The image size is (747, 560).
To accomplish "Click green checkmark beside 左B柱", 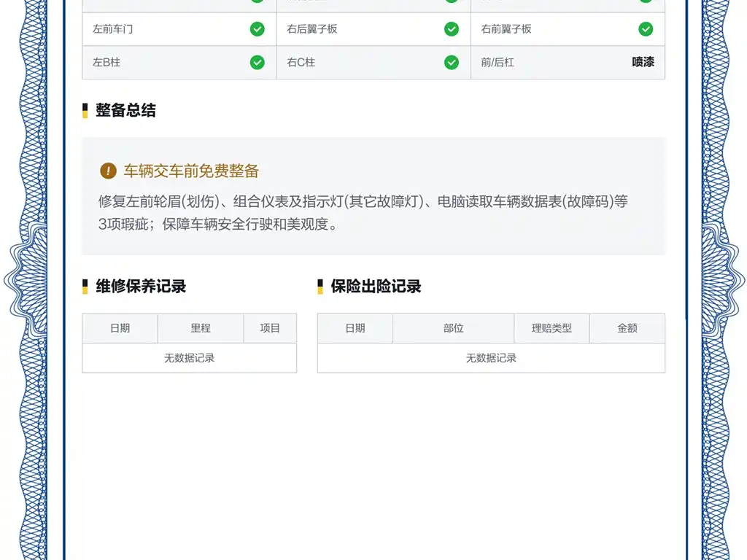I will 258,63.
